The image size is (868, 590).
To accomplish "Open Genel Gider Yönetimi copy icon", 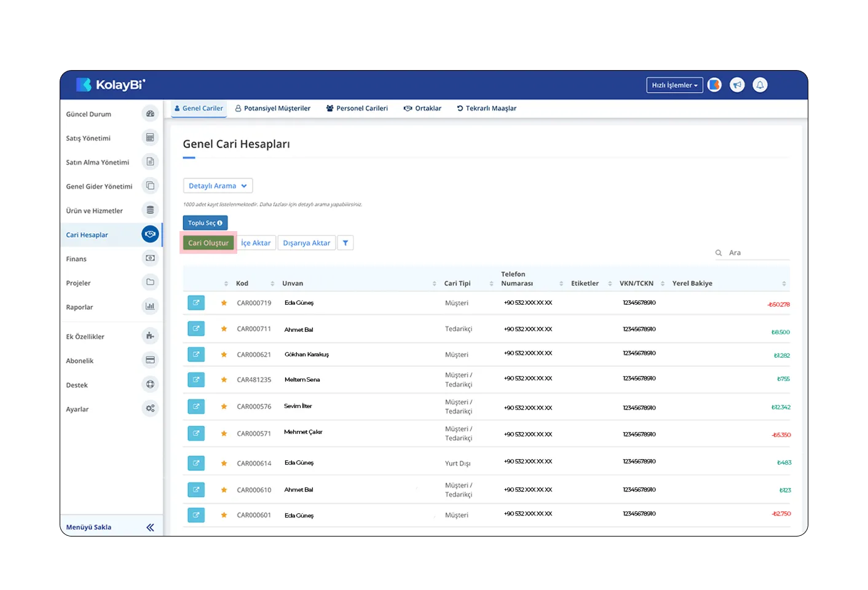I will pos(150,186).
